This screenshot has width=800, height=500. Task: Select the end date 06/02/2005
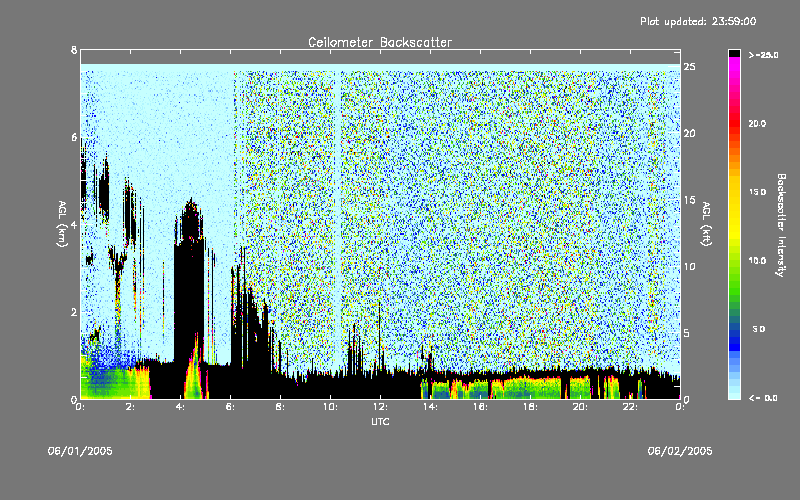(680, 451)
